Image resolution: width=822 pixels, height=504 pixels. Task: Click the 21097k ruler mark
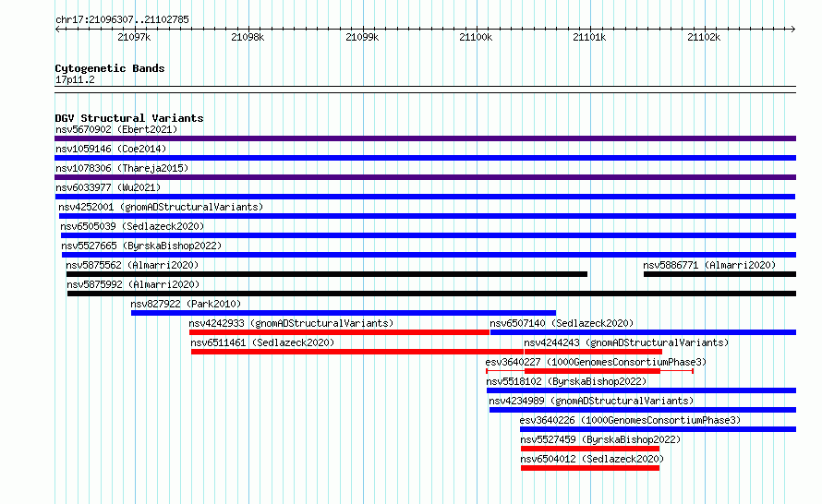tap(134, 37)
